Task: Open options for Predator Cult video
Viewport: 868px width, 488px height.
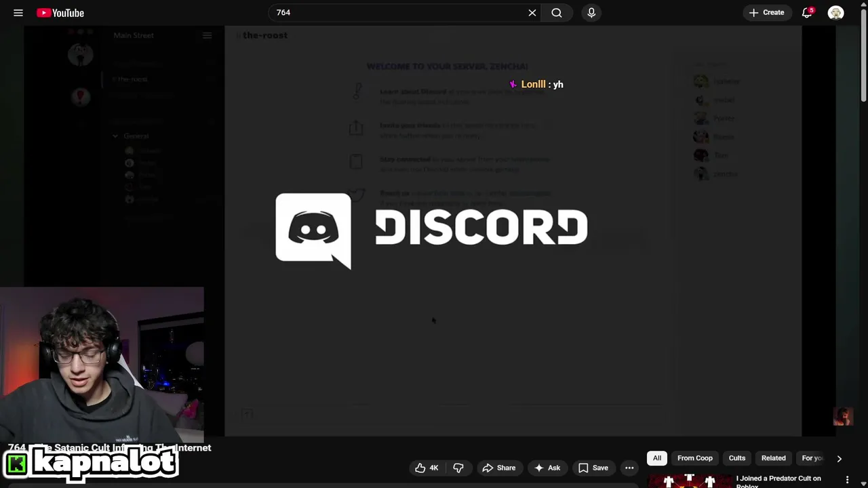Action: (x=847, y=480)
